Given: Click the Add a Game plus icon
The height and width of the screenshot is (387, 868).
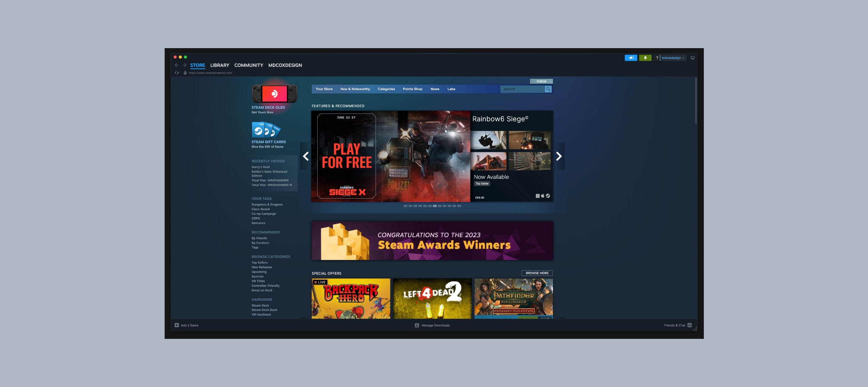Looking at the screenshot, I should [x=176, y=325].
